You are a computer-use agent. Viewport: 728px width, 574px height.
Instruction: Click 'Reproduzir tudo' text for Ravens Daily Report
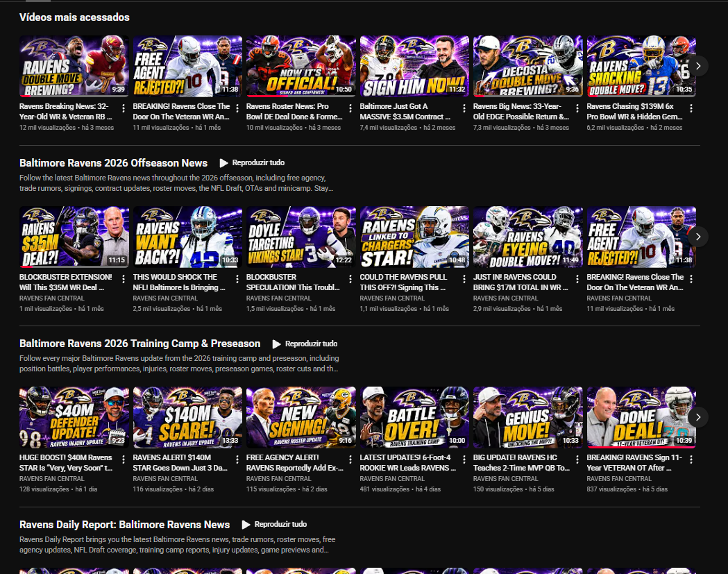pos(280,524)
